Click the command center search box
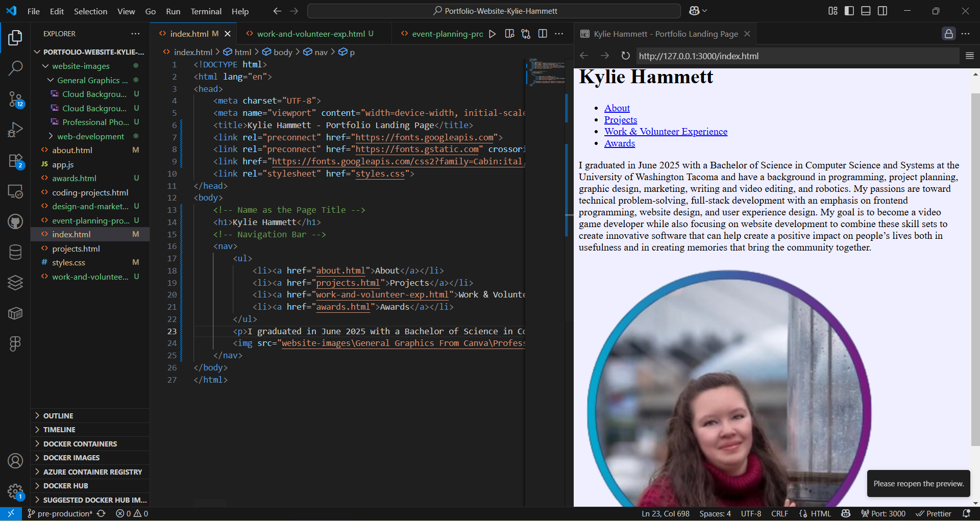This screenshot has height=521, width=980. (x=494, y=11)
